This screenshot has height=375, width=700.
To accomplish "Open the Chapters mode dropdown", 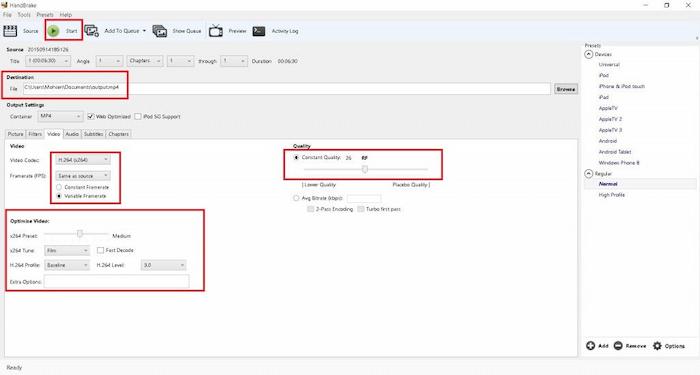I will tap(145, 61).
